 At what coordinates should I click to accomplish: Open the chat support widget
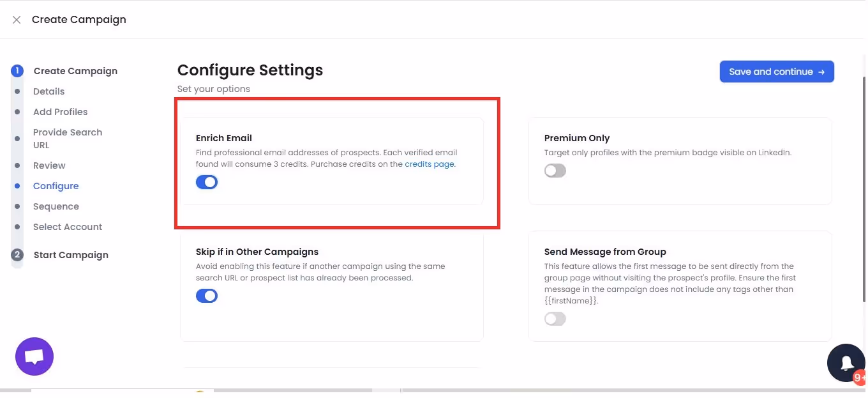pyautogui.click(x=34, y=356)
